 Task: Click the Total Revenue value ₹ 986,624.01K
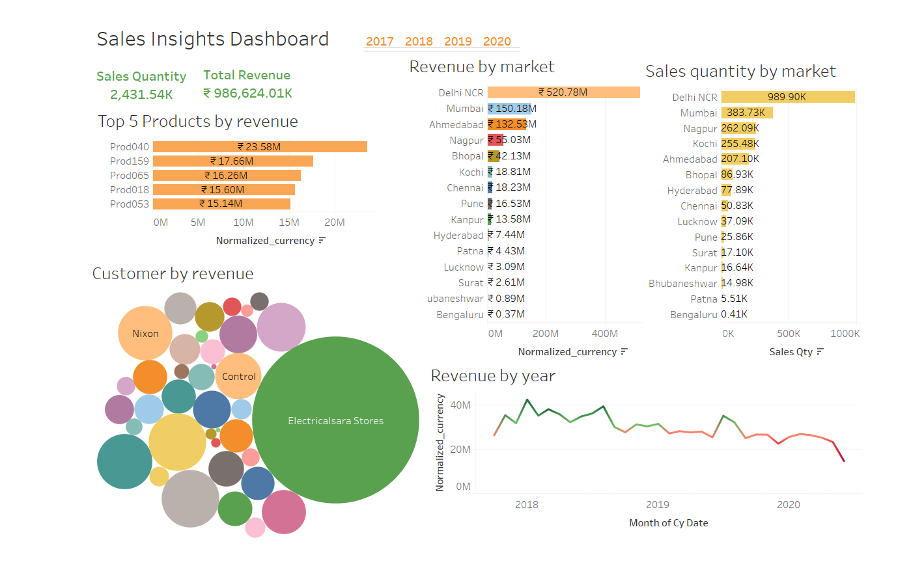pos(247,92)
